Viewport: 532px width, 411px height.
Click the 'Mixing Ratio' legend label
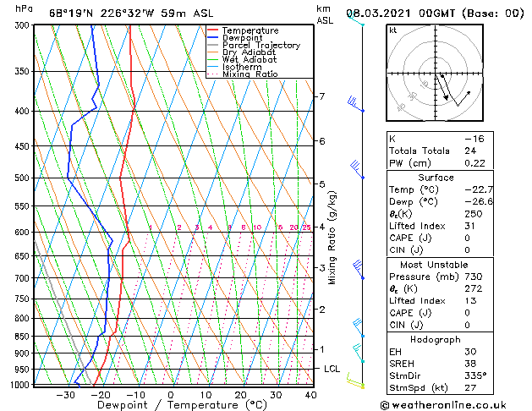tap(250, 74)
